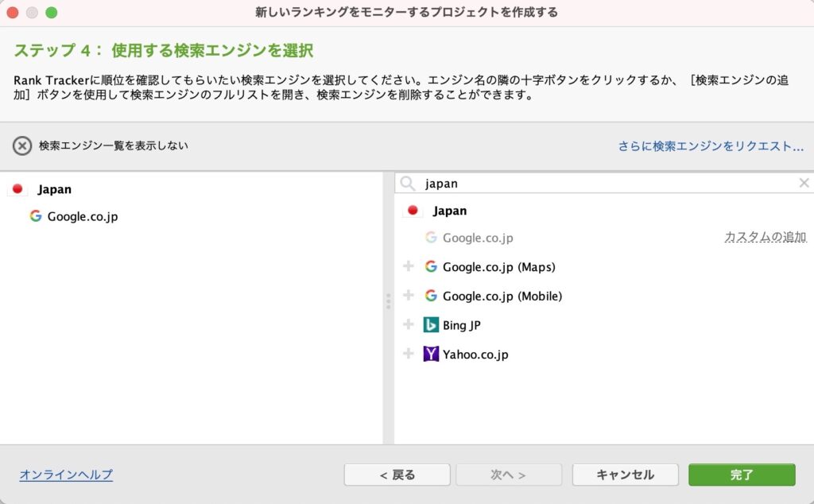
Task: Click the Yahoo.co.jp purple Y icon
Action: tap(431, 354)
